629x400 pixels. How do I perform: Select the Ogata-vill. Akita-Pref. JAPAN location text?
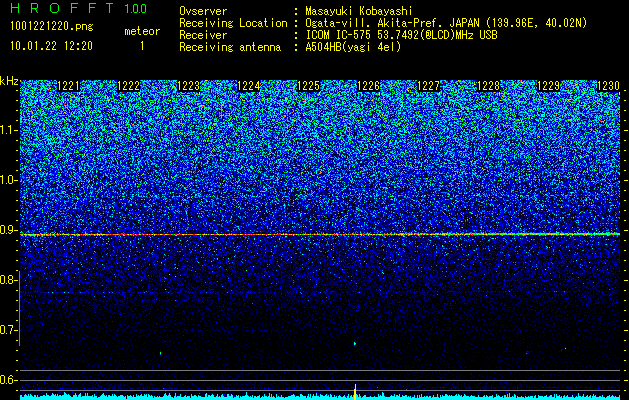click(446, 23)
